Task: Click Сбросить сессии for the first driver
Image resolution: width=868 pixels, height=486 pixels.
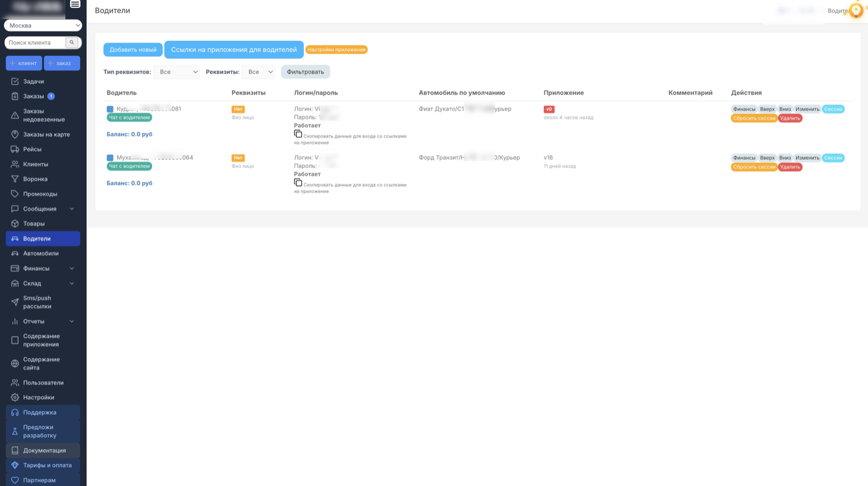Action: [x=753, y=118]
